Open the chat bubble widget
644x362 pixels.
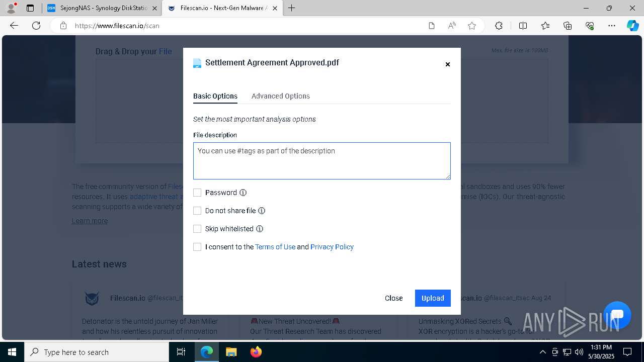coord(617,315)
